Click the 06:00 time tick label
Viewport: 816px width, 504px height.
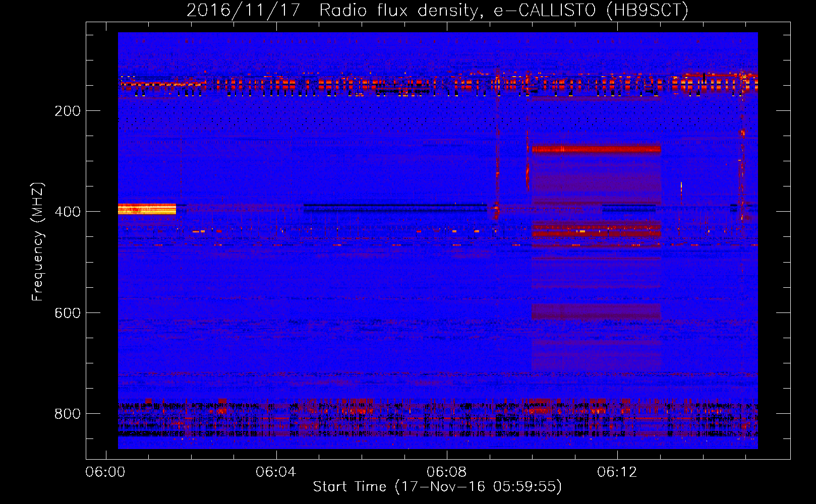105,472
